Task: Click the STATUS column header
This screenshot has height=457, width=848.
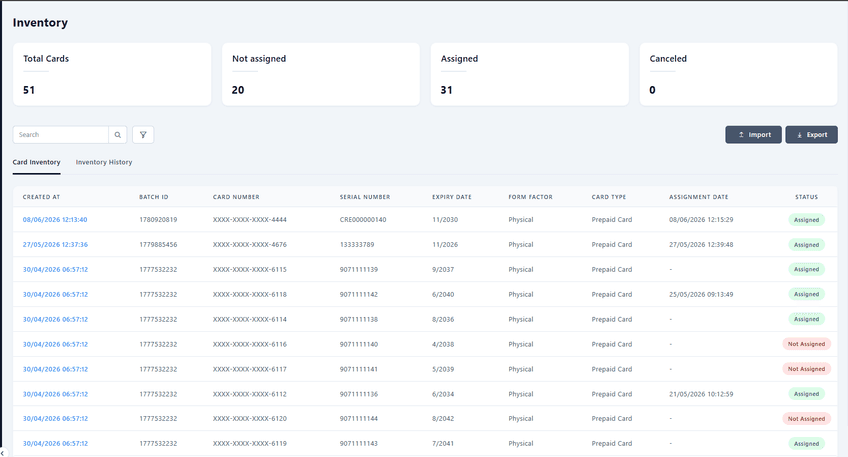Action: point(806,197)
